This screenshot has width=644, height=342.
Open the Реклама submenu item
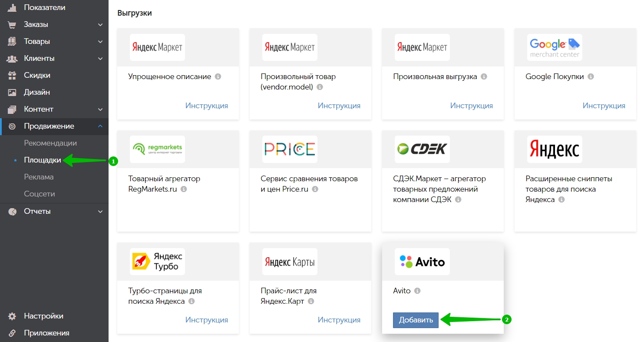click(39, 177)
